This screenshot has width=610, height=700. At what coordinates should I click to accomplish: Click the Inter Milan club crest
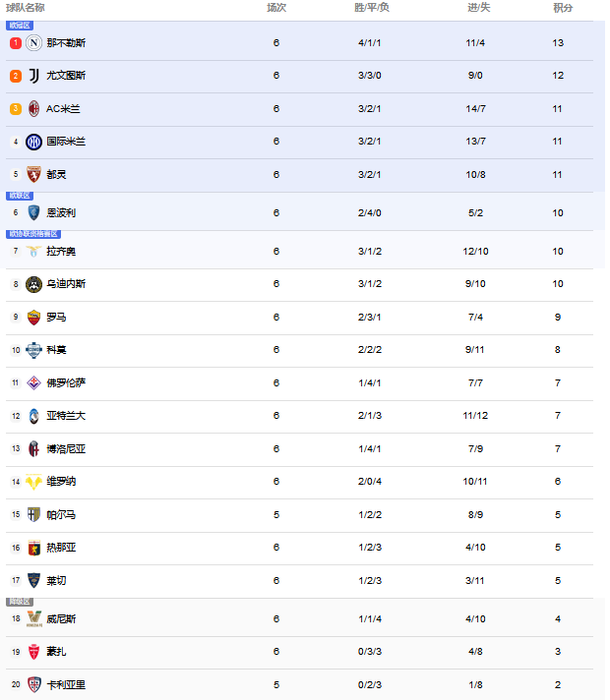(x=34, y=142)
